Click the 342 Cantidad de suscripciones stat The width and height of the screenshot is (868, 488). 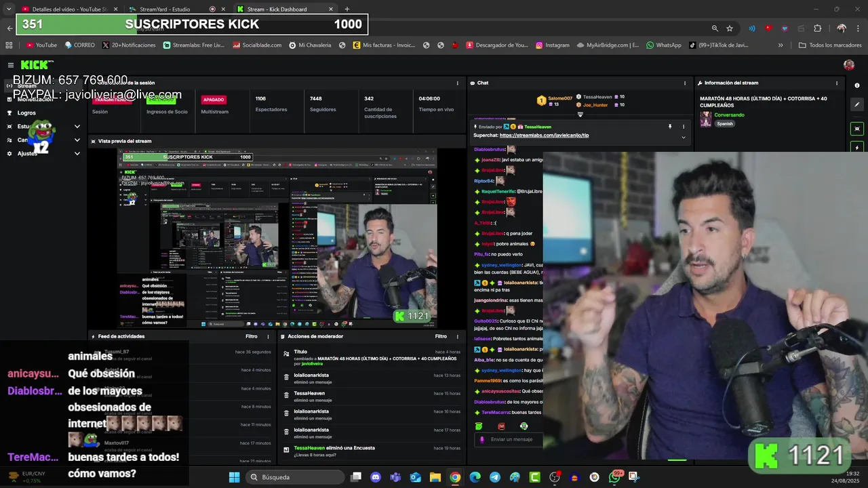click(380, 107)
